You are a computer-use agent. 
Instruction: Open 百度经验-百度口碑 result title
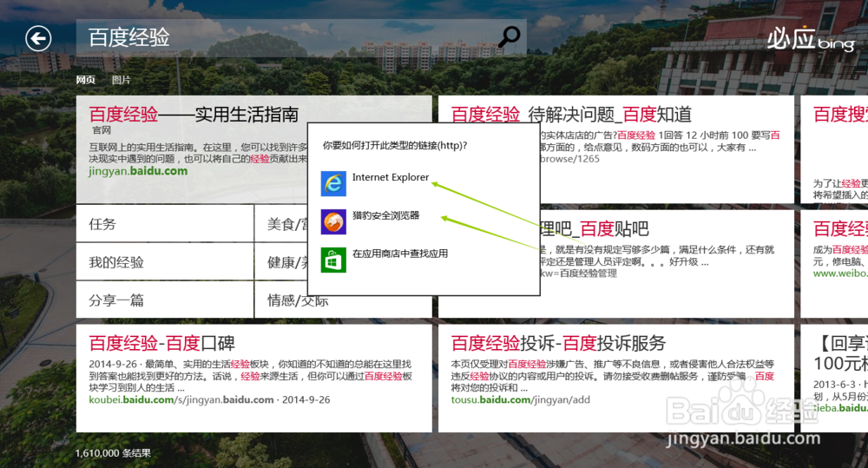[x=161, y=343]
